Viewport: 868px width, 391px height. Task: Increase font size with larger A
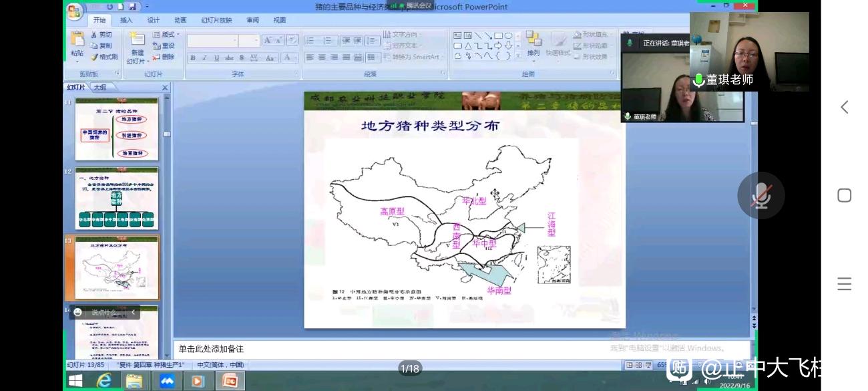coord(268,40)
